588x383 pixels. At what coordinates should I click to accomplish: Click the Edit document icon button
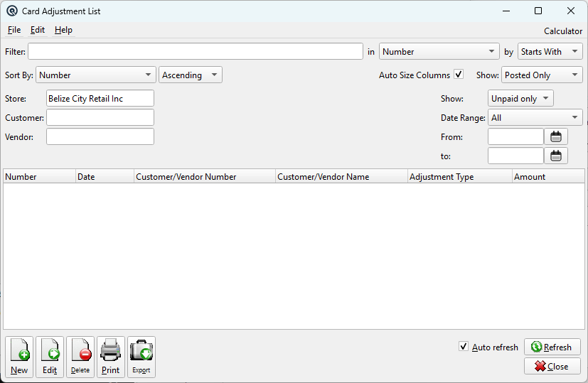(50, 357)
